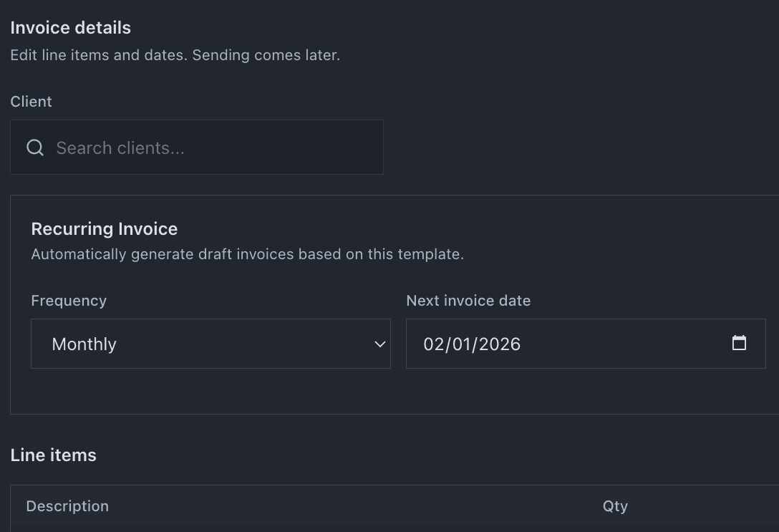Click the Frequency label above the dropdown
The height and width of the screenshot is (532, 779).
click(69, 301)
